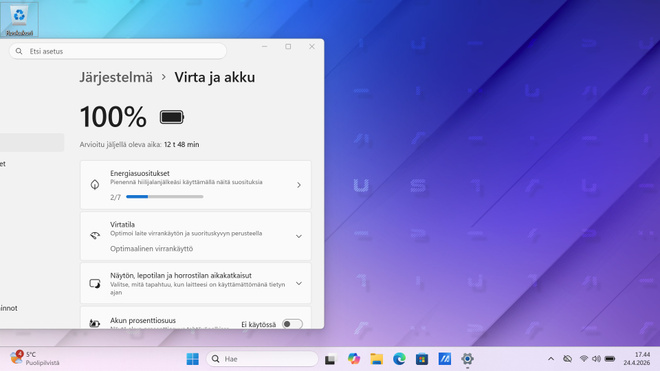The width and height of the screenshot is (660, 371).
Task: Open Copilot from the taskbar
Action: coord(354,359)
